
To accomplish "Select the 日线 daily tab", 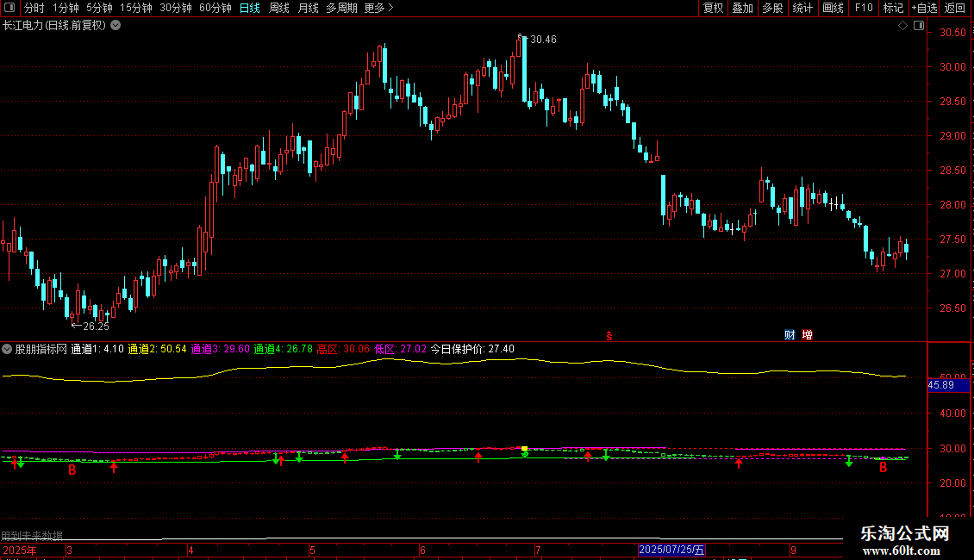I will (x=250, y=8).
